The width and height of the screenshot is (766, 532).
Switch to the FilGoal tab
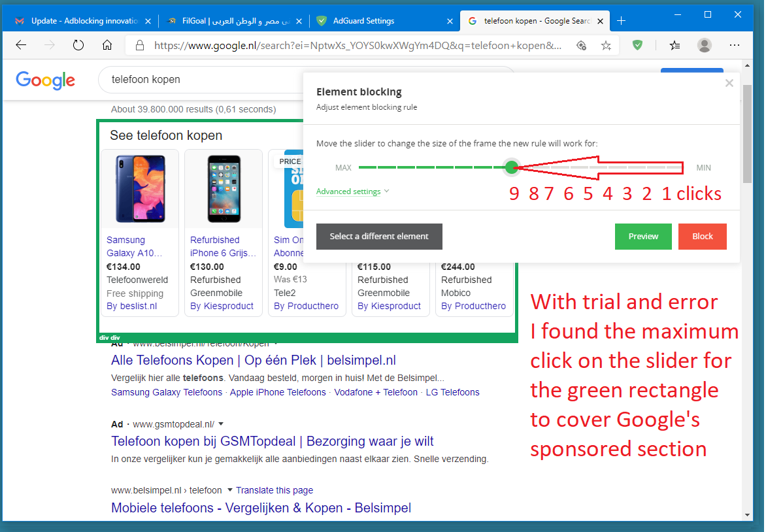pyautogui.click(x=233, y=21)
